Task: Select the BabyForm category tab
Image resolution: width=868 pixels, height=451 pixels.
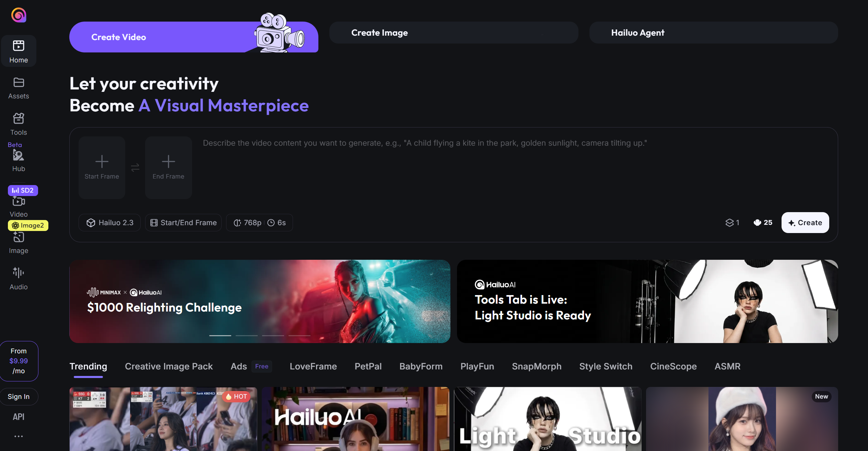Action: (421, 366)
